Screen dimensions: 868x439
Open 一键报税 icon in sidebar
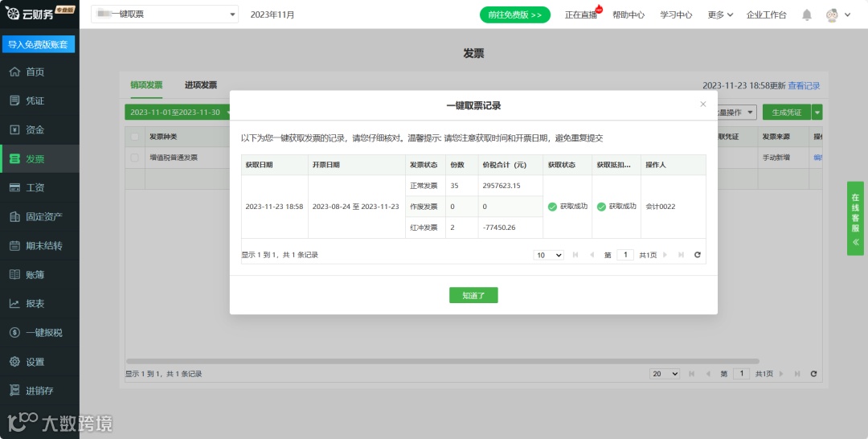tap(15, 332)
